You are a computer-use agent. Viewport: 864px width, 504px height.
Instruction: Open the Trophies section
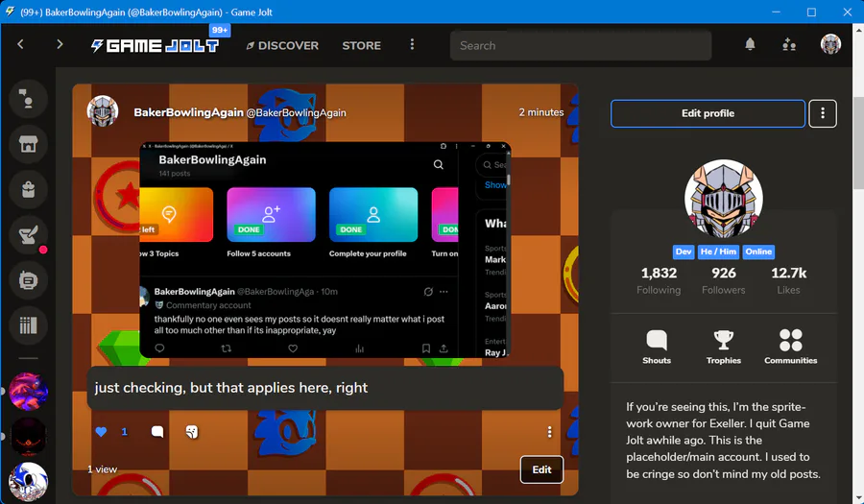coord(724,347)
